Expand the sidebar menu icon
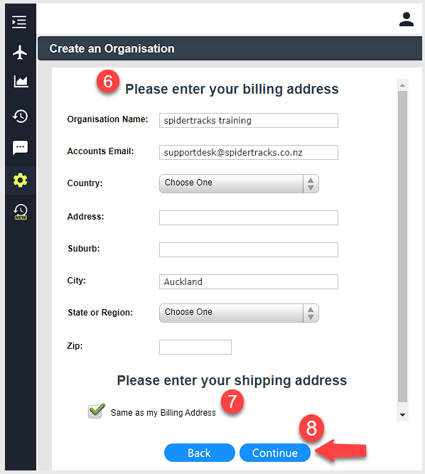The image size is (425, 474). [x=19, y=22]
